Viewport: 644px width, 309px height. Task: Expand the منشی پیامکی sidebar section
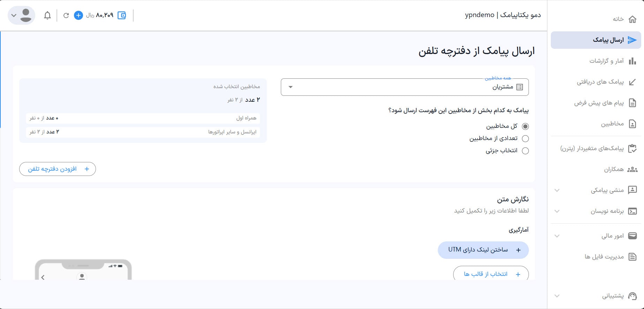tap(557, 190)
